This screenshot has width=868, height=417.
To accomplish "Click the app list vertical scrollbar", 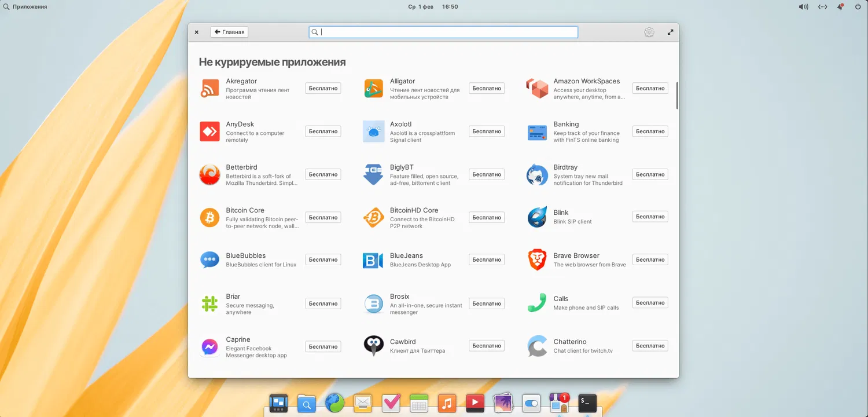I will [677, 96].
